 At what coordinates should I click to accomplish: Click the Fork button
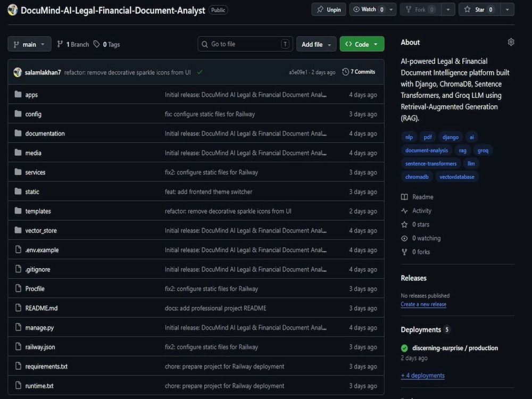click(421, 10)
